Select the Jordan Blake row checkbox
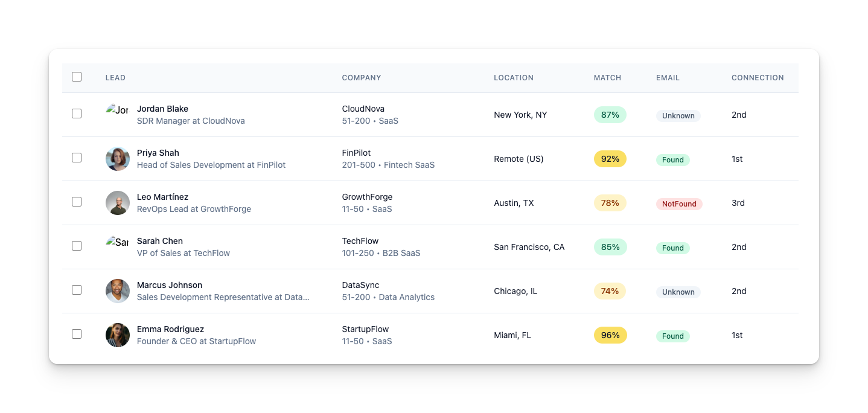This screenshot has height=413, width=868. (x=77, y=114)
